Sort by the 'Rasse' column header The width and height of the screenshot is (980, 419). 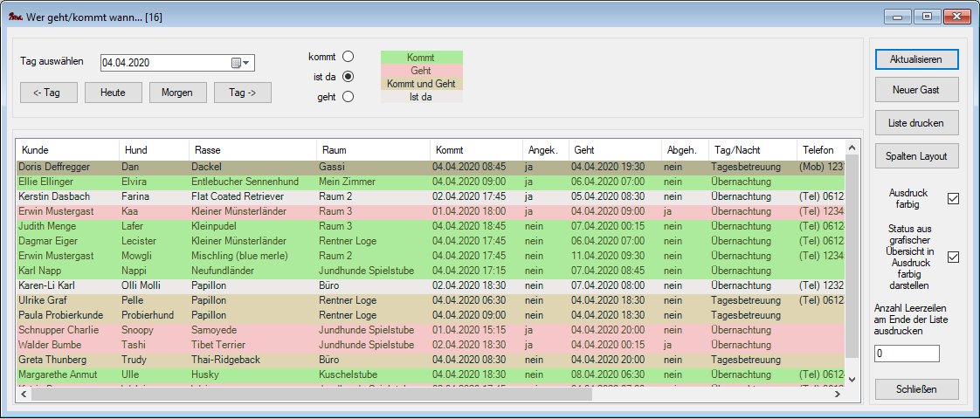[x=252, y=150]
